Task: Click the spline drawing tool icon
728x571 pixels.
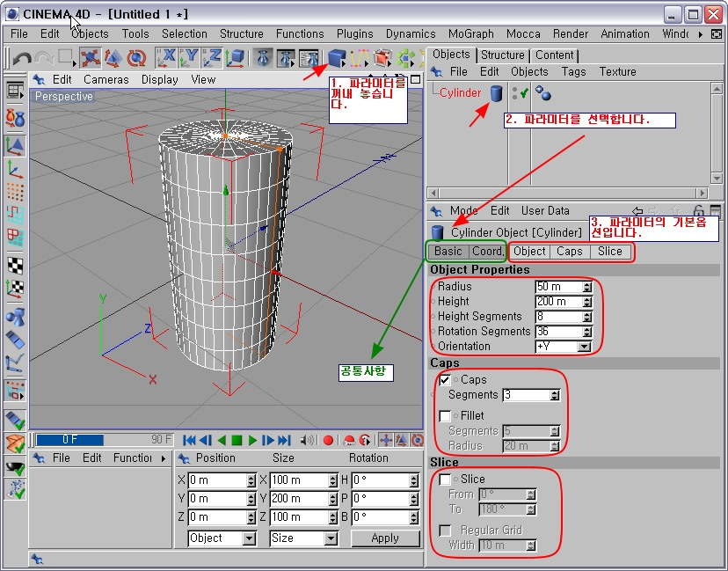Action: point(359,58)
